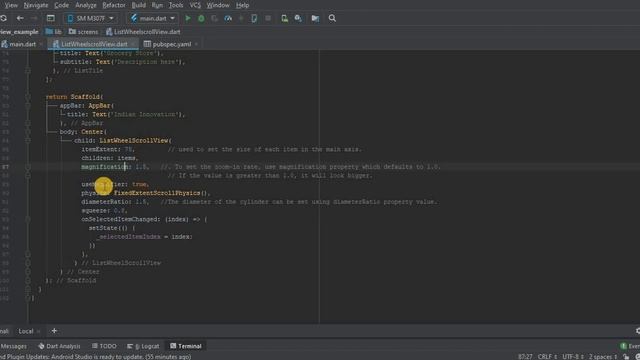Open the Run menu
The height and width of the screenshot is (360, 640).
point(157,5)
